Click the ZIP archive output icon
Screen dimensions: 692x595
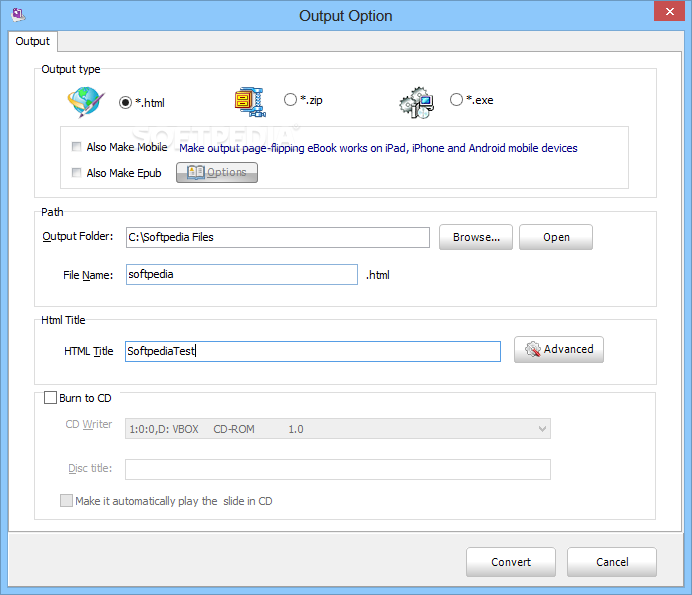point(250,102)
